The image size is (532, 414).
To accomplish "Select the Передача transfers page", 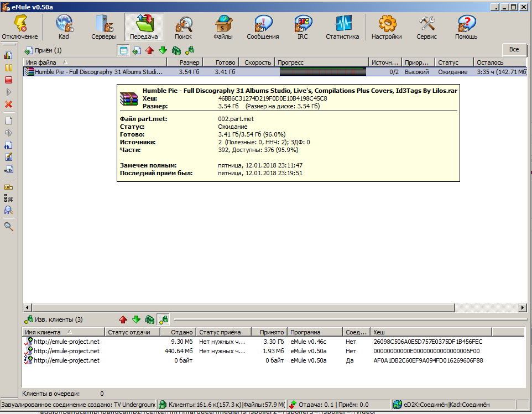I will (144, 27).
